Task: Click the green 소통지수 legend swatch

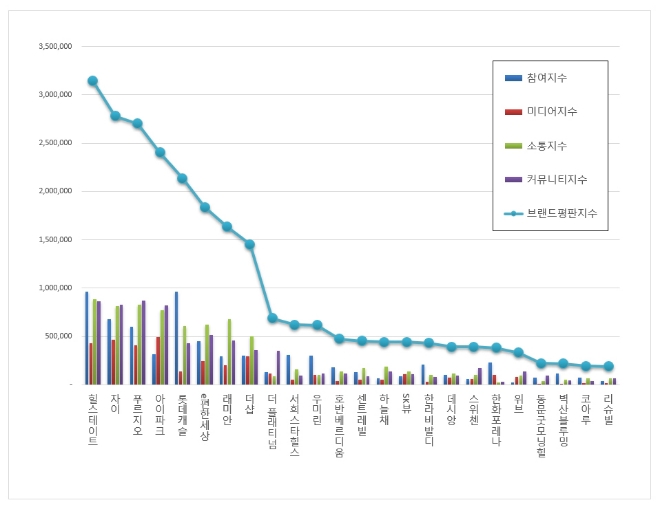Action: pyautogui.click(x=513, y=145)
